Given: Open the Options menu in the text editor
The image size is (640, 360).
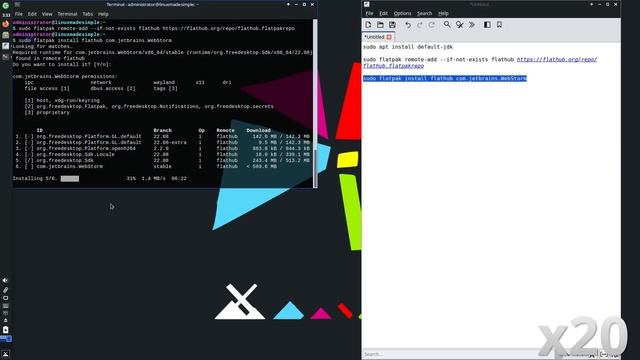Looking at the screenshot, I should (402, 13).
